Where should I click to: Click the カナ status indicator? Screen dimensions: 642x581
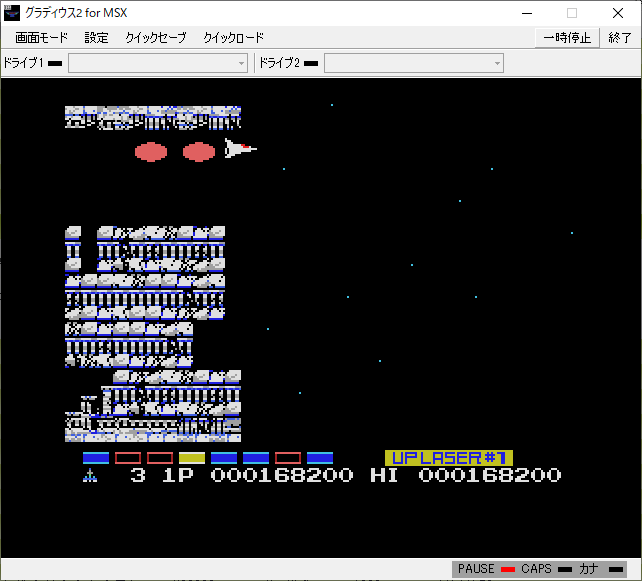pos(615,569)
